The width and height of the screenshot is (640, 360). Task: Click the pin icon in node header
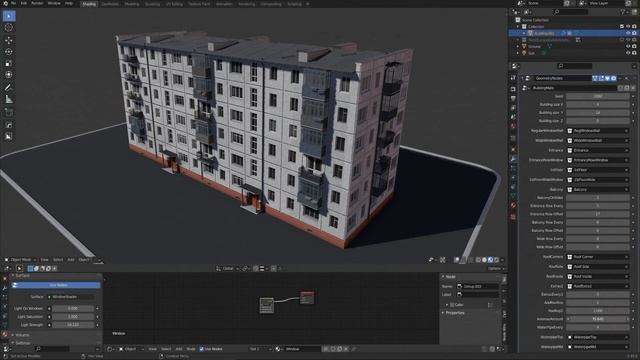coord(353,349)
